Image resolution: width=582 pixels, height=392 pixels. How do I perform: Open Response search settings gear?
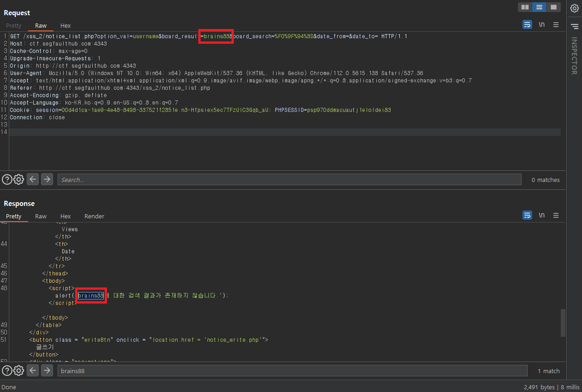click(18, 370)
